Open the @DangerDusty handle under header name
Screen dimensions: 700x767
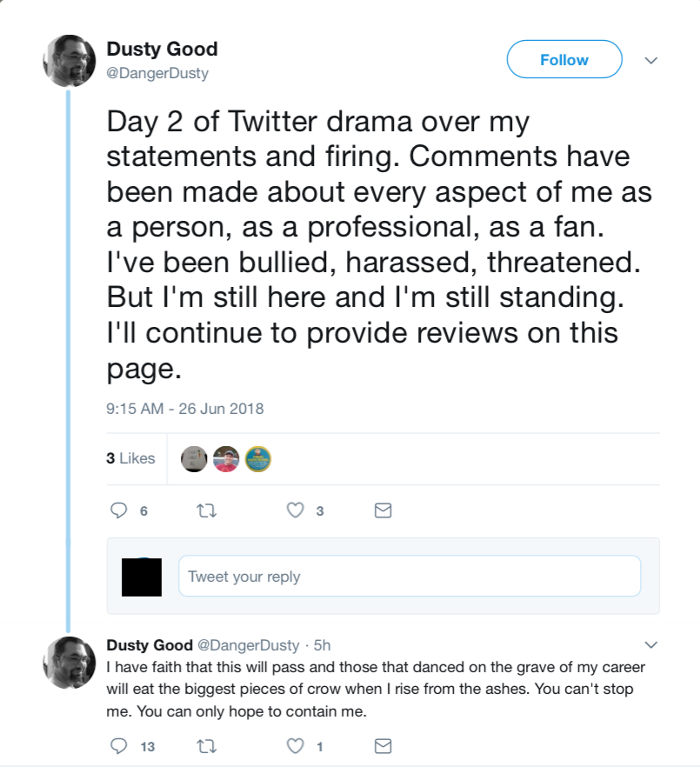[157, 73]
